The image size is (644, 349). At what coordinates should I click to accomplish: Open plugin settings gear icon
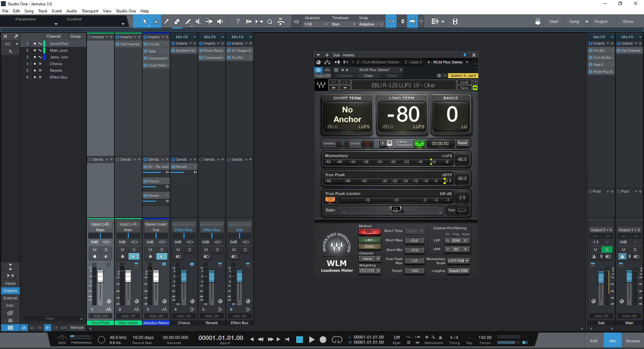(x=439, y=76)
